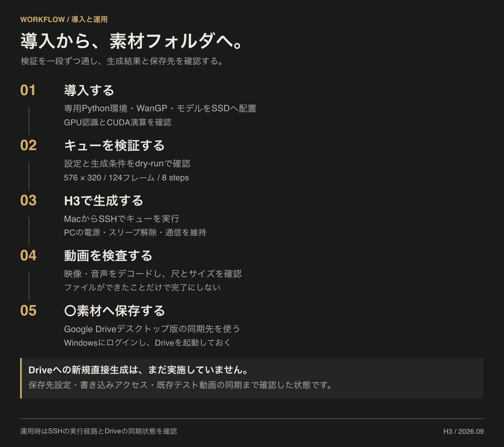Click the line 'ファイルができたことだけで完了にしない'
The width and height of the screenshot is (504, 447).
point(142,287)
